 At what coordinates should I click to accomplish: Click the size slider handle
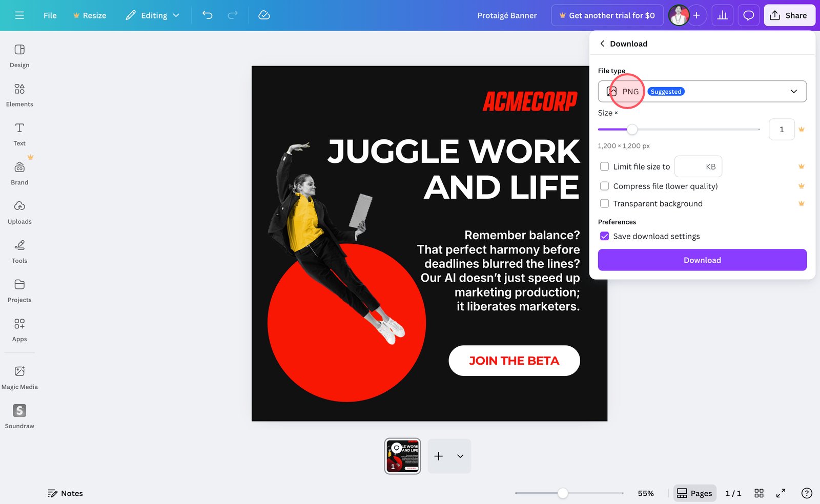[632, 130]
